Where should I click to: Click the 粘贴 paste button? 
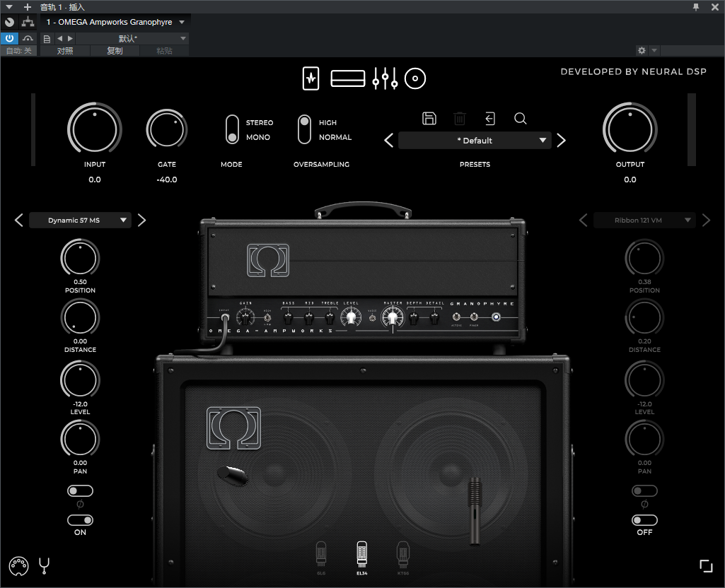(x=164, y=51)
